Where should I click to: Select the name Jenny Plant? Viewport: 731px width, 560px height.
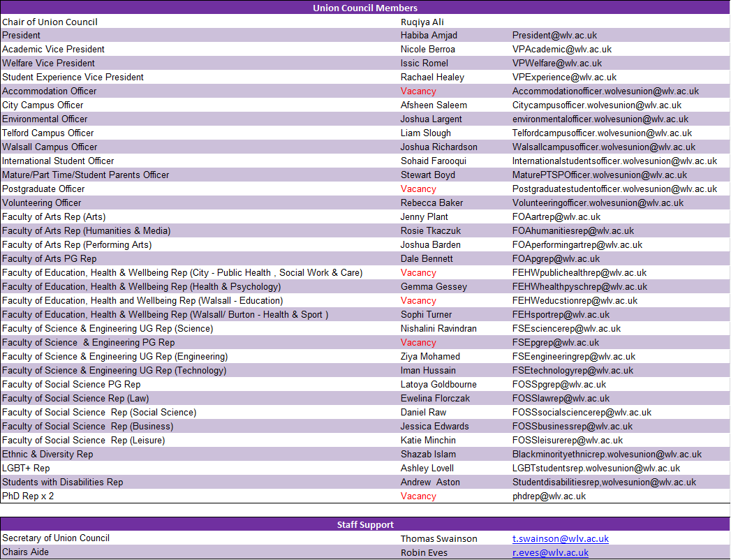click(424, 217)
